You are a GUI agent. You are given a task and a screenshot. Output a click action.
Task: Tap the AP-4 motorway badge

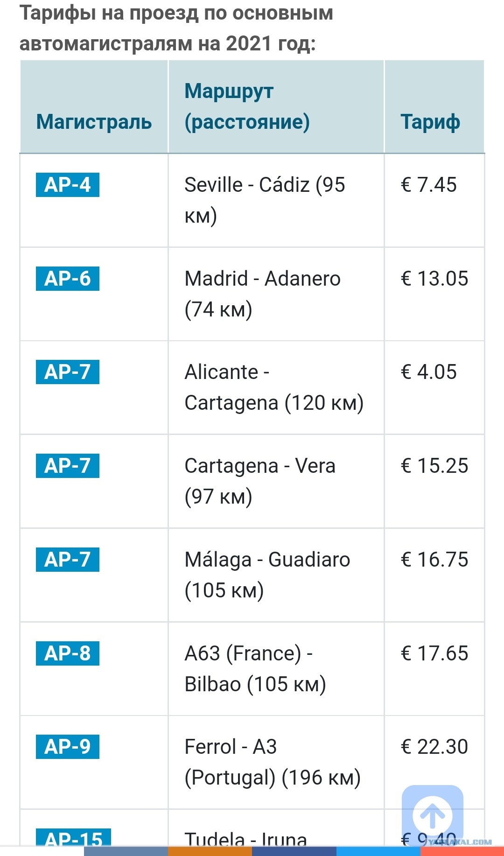tap(68, 185)
